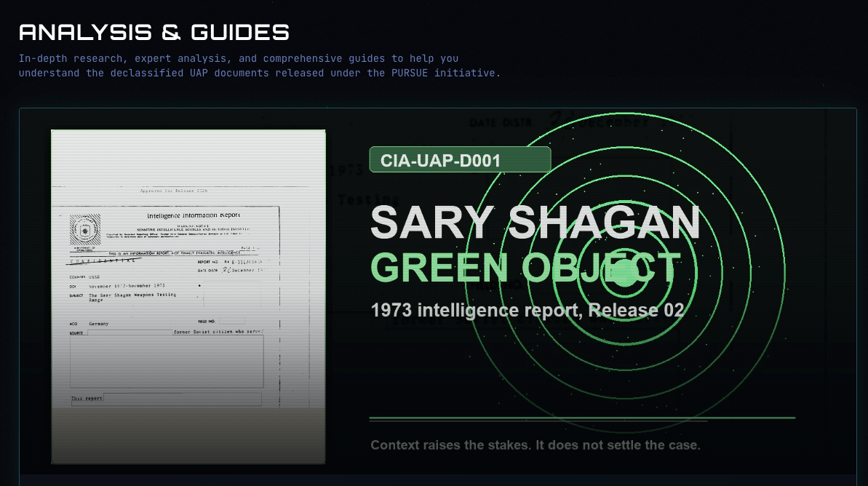This screenshot has height=486, width=868.
Task: Select '1973 intelligence report, Release 02' subtitle
Action: tap(527, 310)
